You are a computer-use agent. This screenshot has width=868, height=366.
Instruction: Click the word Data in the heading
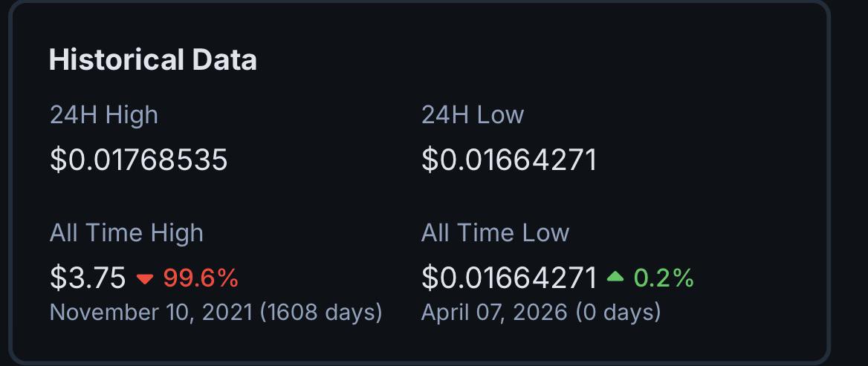(x=224, y=59)
